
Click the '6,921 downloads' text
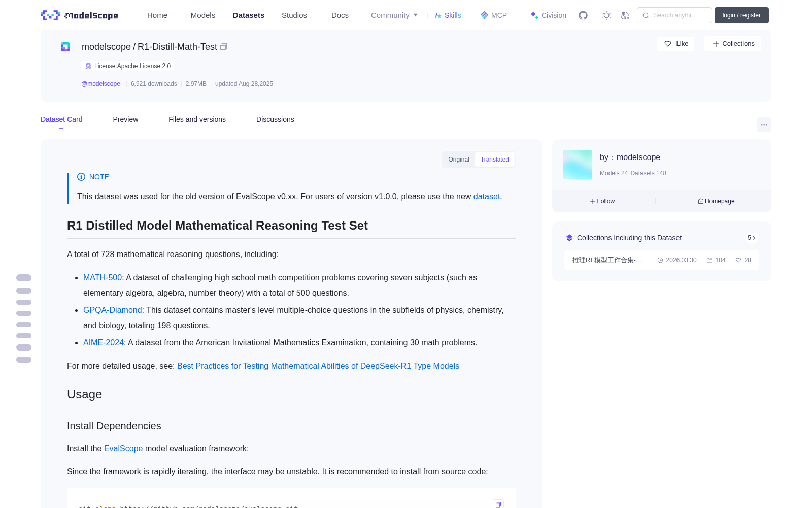point(154,84)
